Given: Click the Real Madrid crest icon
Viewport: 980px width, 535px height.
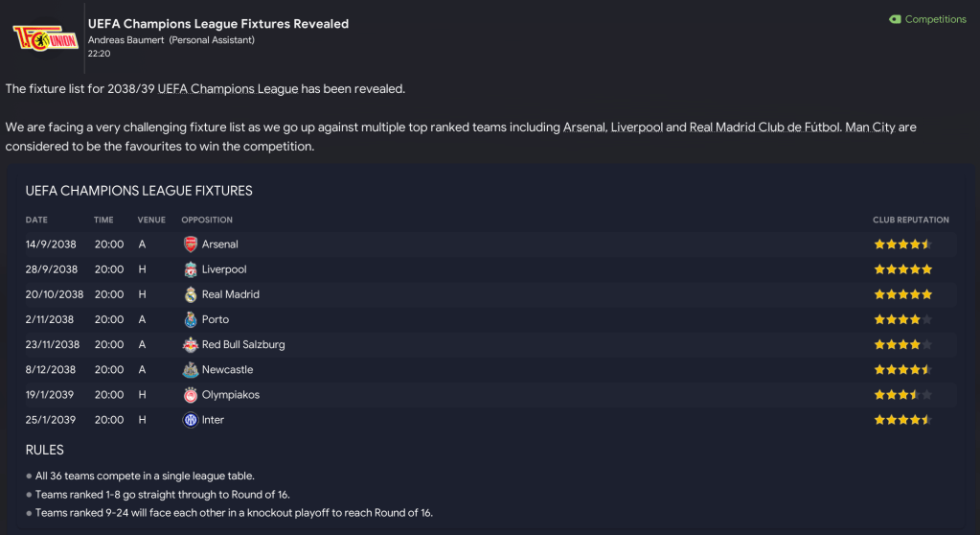Looking at the screenshot, I should 190,294.
